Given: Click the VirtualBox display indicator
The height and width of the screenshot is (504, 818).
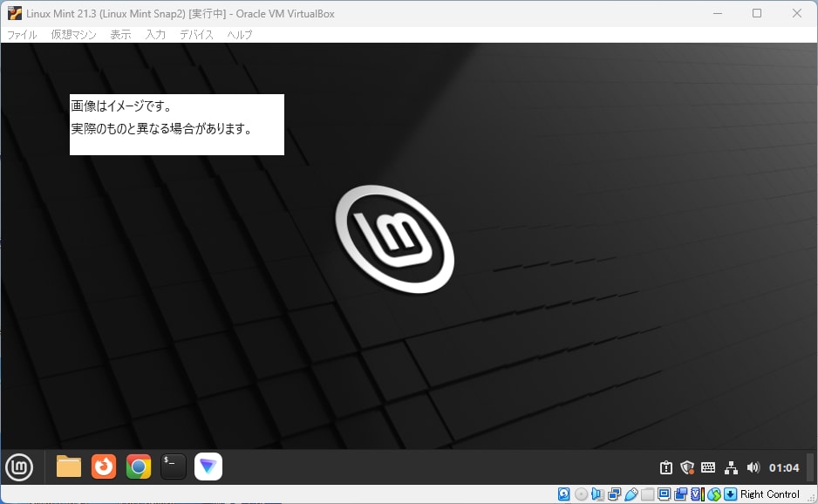Looking at the screenshot, I should tap(665, 494).
